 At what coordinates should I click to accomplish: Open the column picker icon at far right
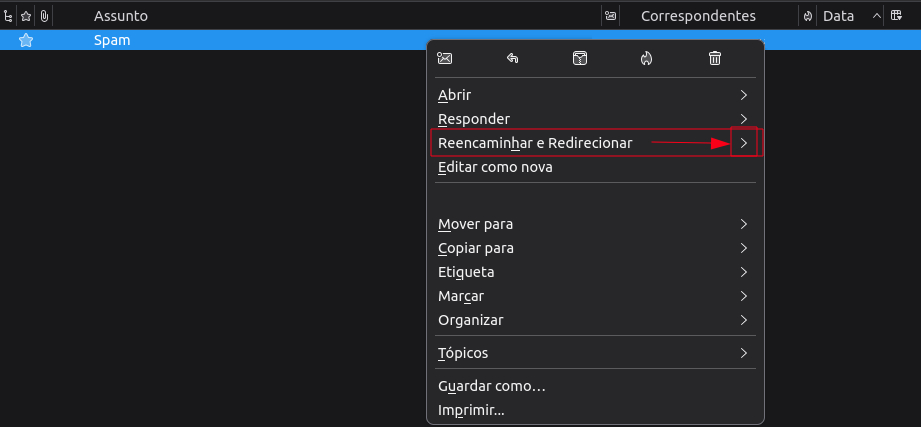[x=896, y=16]
